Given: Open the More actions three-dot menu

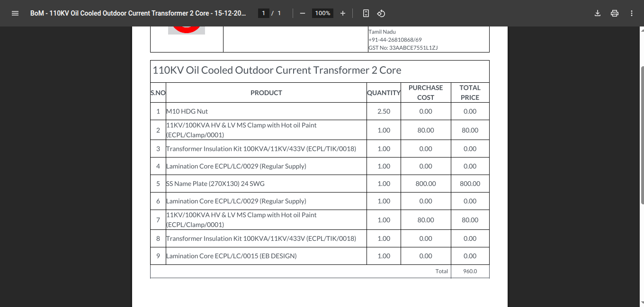Looking at the screenshot, I should tap(632, 13).
